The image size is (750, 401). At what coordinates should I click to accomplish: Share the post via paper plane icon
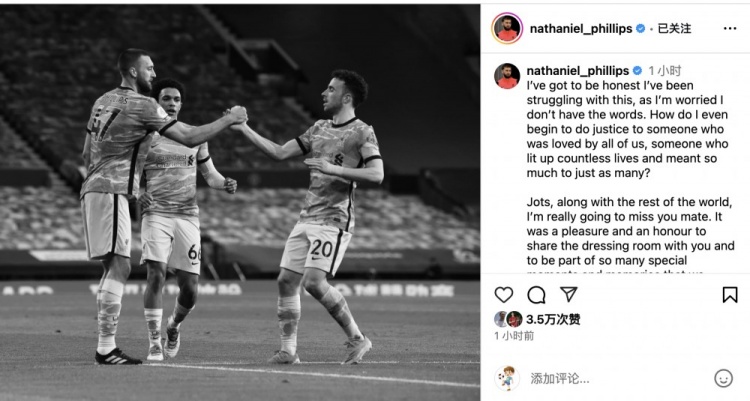(x=569, y=294)
